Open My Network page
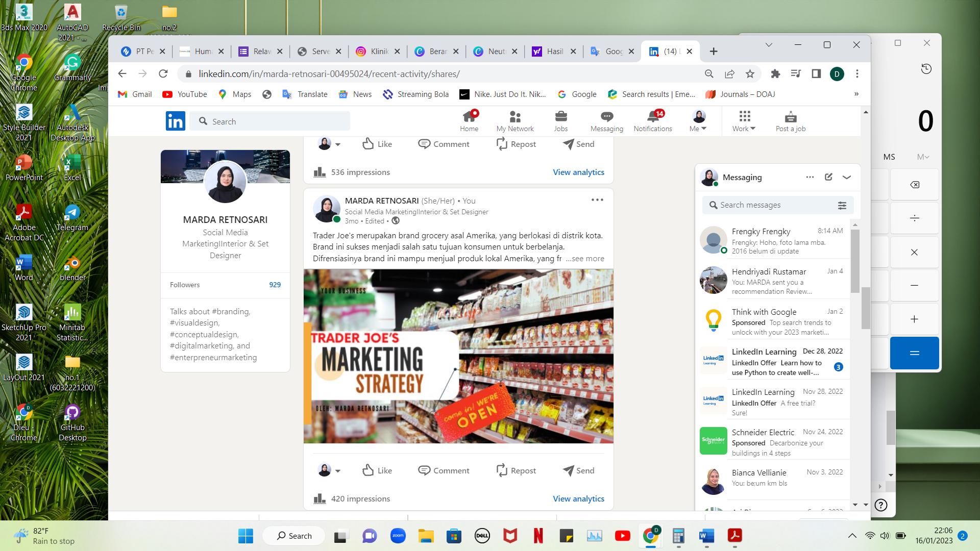This screenshot has width=980, height=551. (x=514, y=121)
